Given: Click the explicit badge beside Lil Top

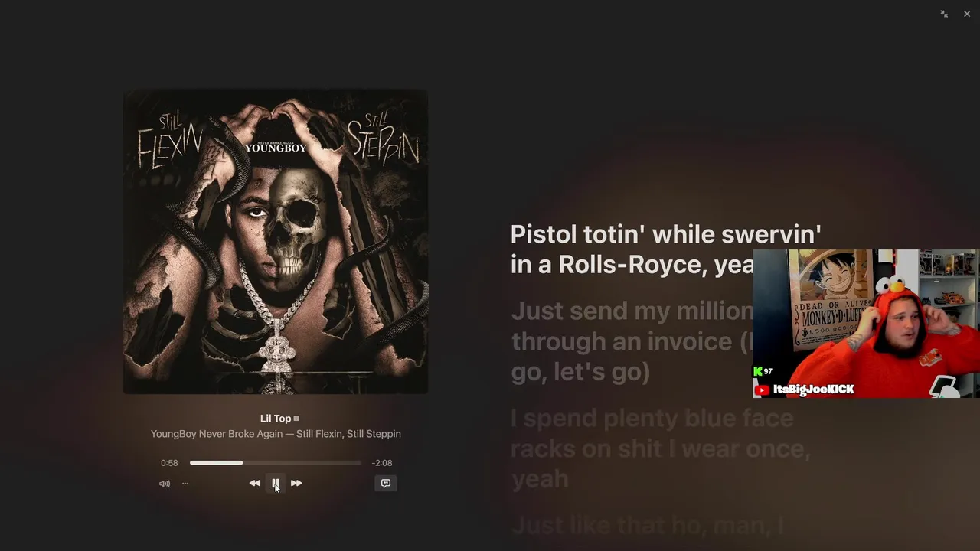Looking at the screenshot, I should (x=296, y=419).
